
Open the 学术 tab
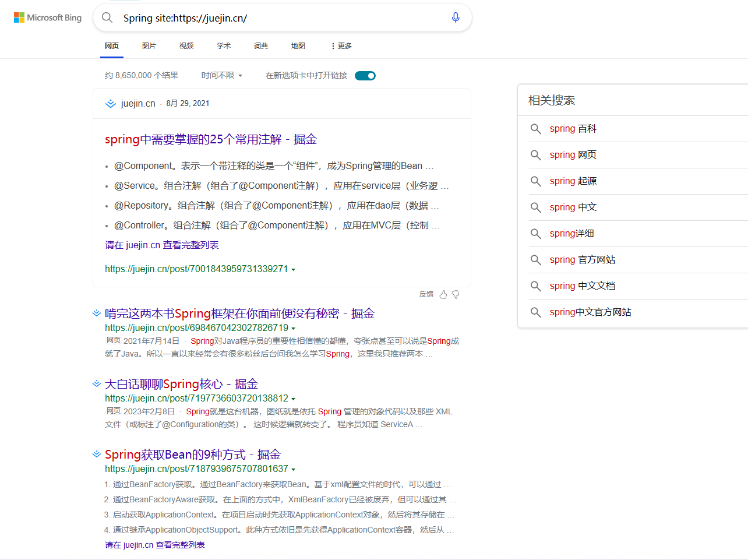click(x=224, y=45)
